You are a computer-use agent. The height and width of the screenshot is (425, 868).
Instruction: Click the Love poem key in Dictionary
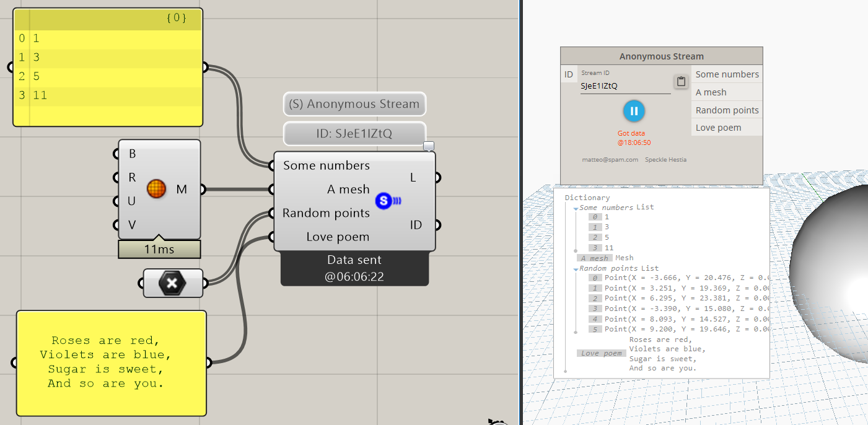[x=601, y=353]
